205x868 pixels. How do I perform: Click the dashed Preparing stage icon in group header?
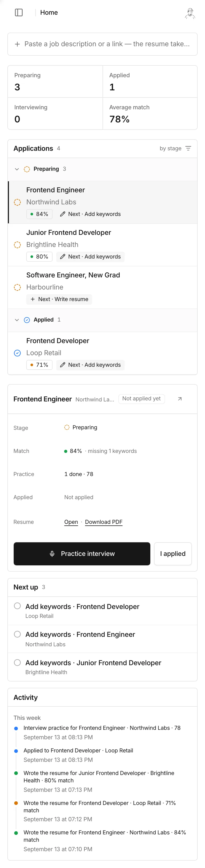coord(27,169)
